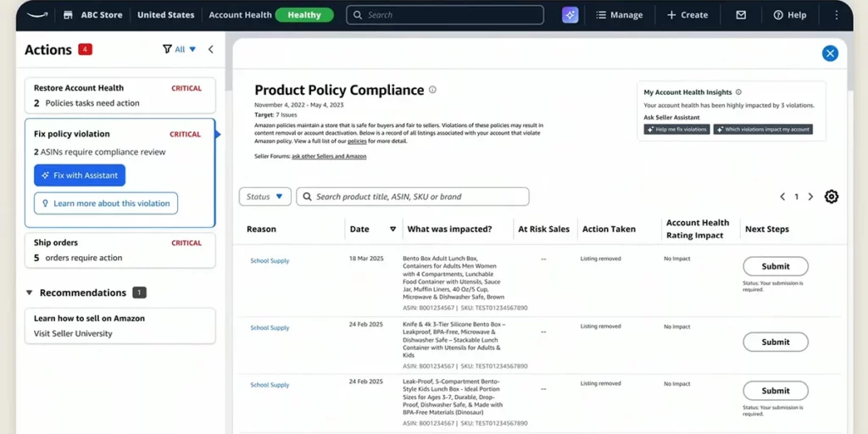Open the Manage menu
This screenshot has height=434, width=868.
[x=619, y=14]
